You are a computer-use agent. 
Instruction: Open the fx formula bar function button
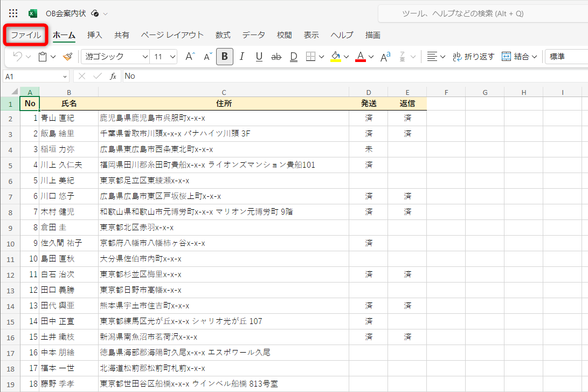112,75
